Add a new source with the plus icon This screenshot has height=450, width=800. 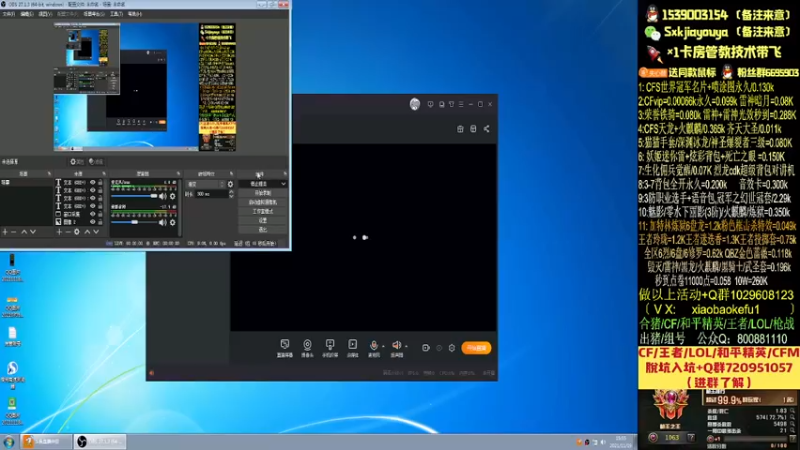pos(59,232)
